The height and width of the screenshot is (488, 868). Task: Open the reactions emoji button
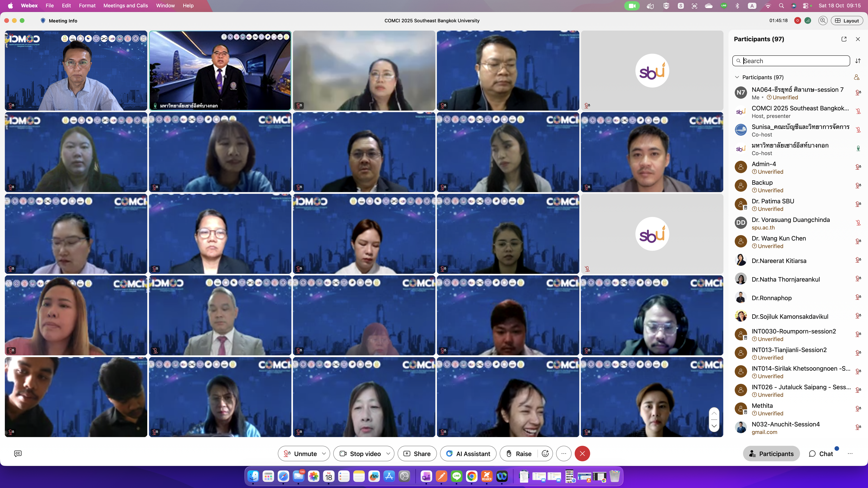pyautogui.click(x=545, y=454)
